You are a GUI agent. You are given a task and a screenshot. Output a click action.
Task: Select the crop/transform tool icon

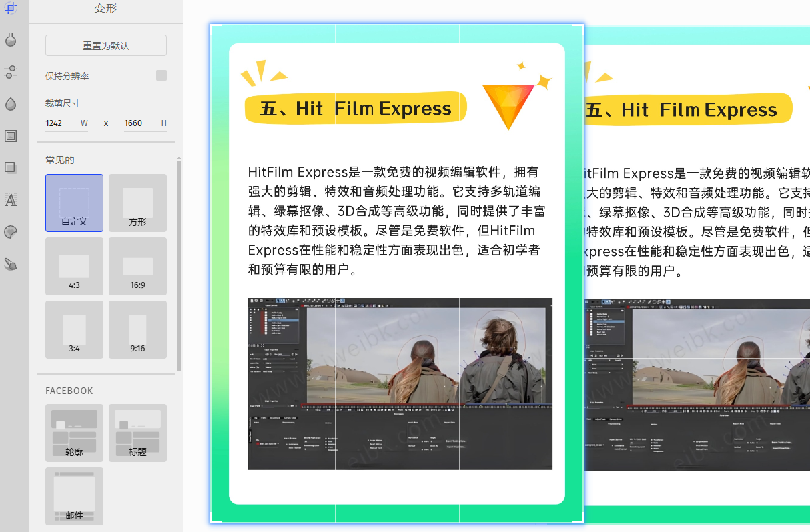click(10, 8)
